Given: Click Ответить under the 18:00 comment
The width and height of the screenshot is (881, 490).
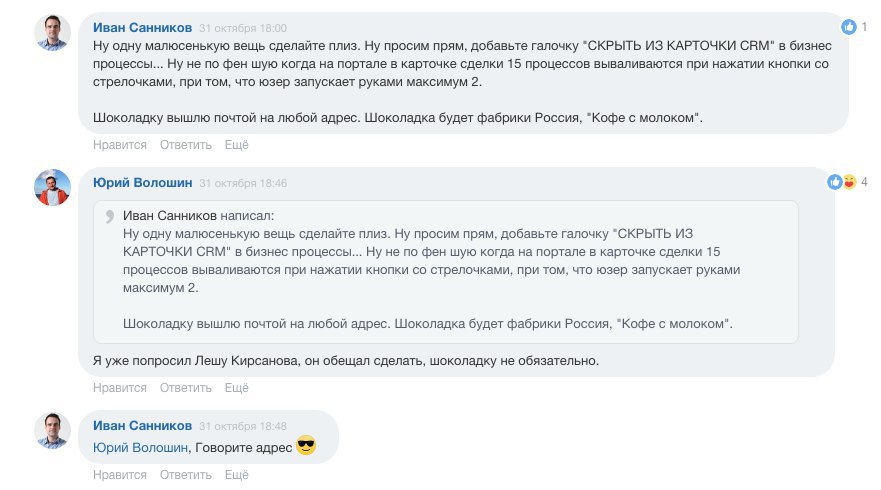Looking at the screenshot, I should [x=185, y=145].
